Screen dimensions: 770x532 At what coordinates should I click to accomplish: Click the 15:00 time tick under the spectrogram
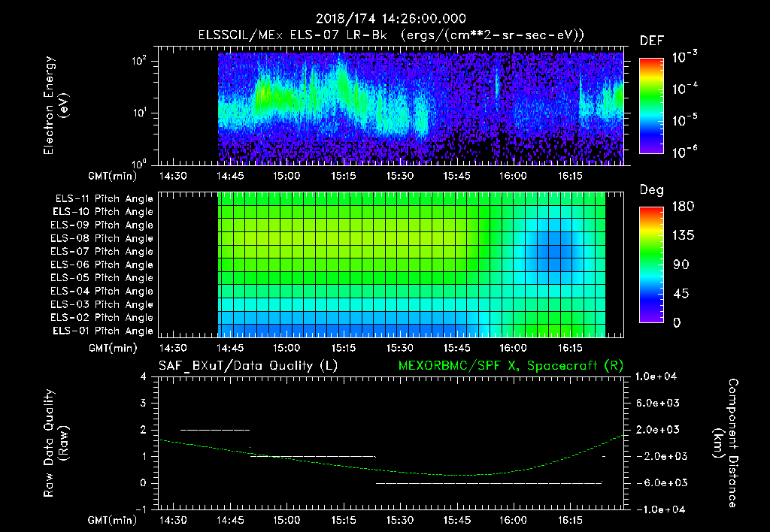286,176
